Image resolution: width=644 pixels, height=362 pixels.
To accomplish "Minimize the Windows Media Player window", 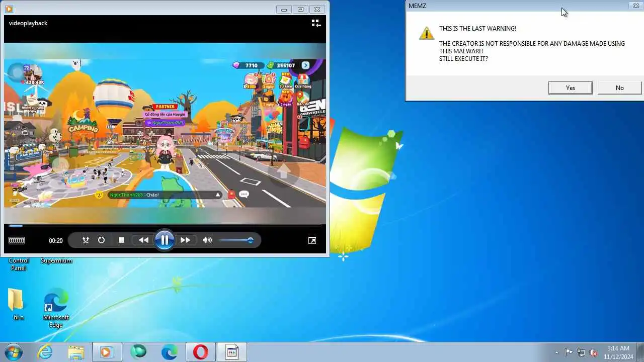I will pyautogui.click(x=284, y=9).
